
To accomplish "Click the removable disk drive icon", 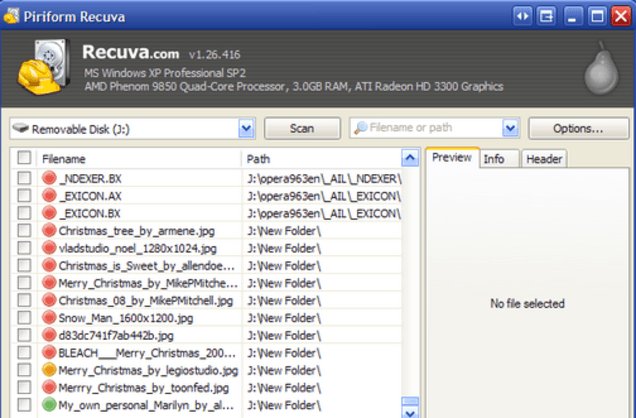I will coord(20,129).
